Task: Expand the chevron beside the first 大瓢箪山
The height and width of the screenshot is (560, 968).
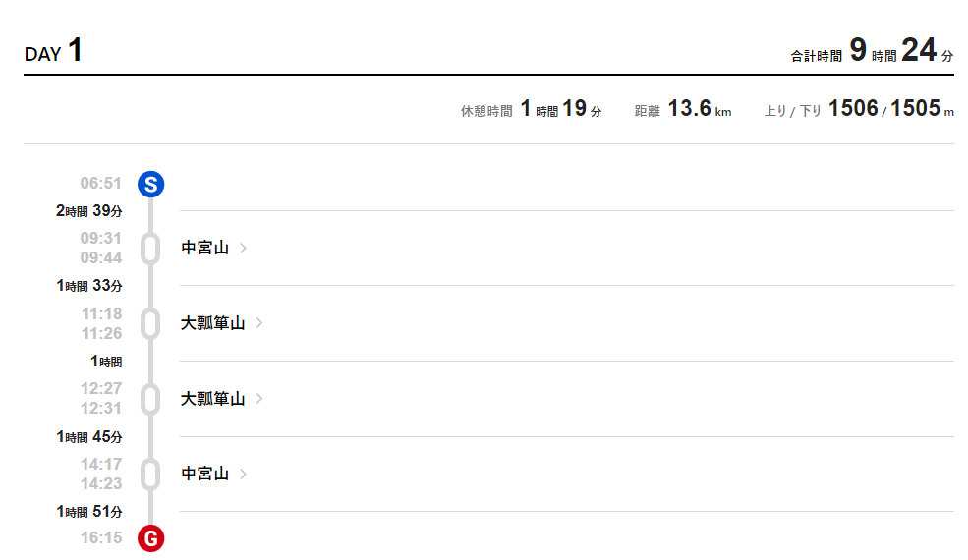Action: pyautogui.click(x=259, y=323)
